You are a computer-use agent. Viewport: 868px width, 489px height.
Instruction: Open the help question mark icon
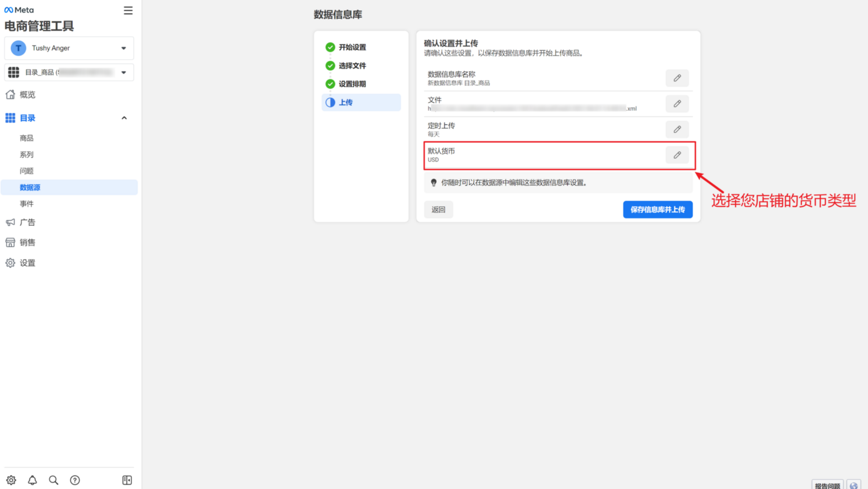coord(75,480)
